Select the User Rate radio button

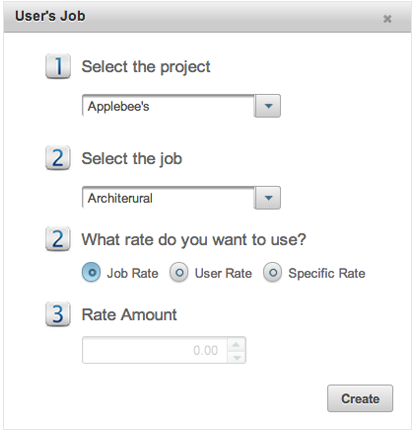click(x=179, y=273)
